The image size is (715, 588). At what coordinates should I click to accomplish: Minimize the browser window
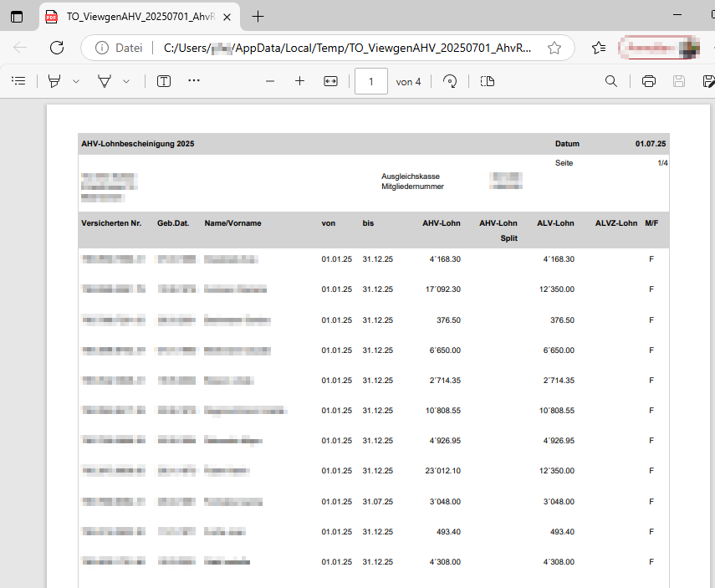pyautogui.click(x=677, y=15)
